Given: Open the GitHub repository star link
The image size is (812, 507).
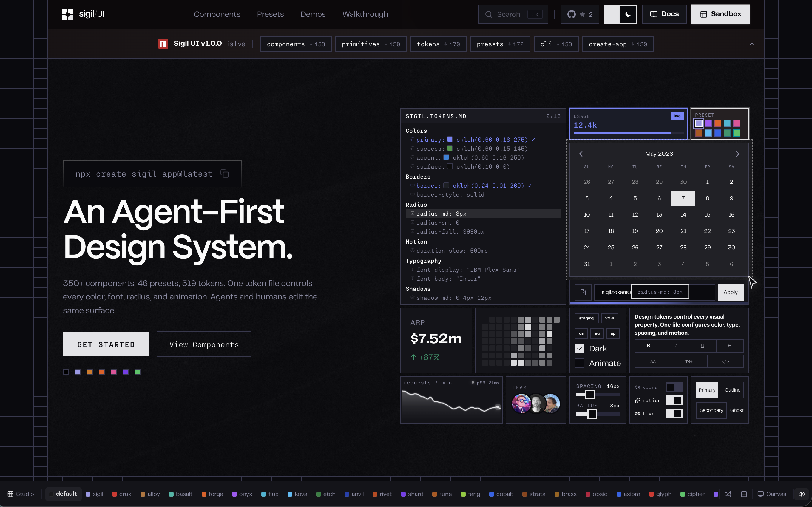Looking at the screenshot, I should [580, 14].
